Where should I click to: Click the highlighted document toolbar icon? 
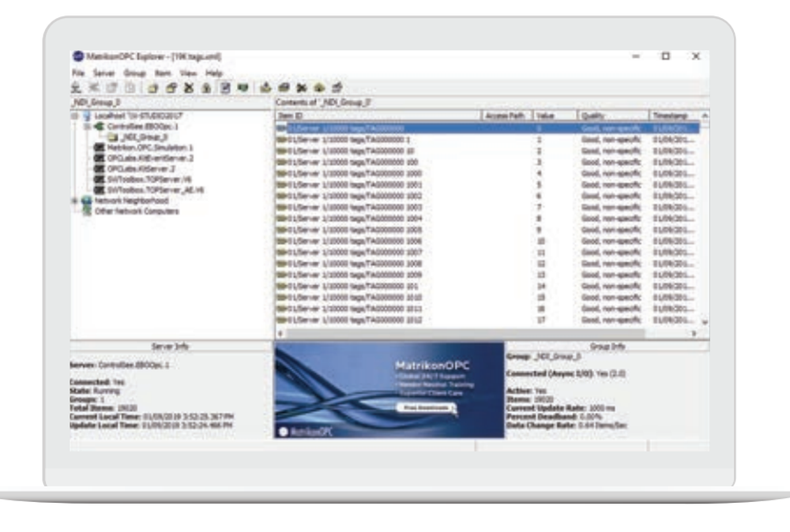pos(225,88)
